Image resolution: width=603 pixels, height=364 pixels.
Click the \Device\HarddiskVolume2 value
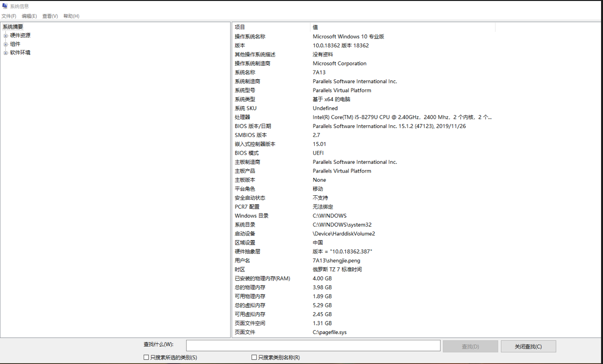[x=344, y=233]
